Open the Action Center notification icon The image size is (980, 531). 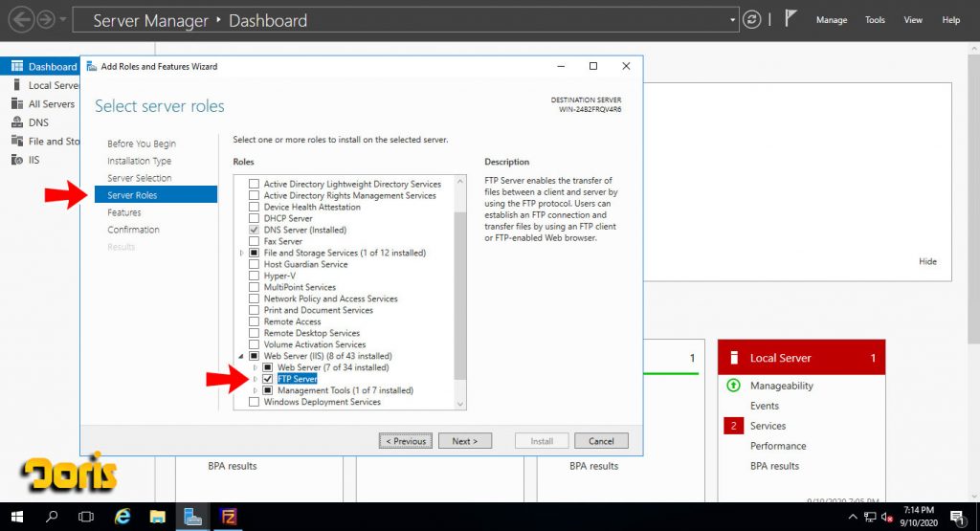(x=957, y=517)
